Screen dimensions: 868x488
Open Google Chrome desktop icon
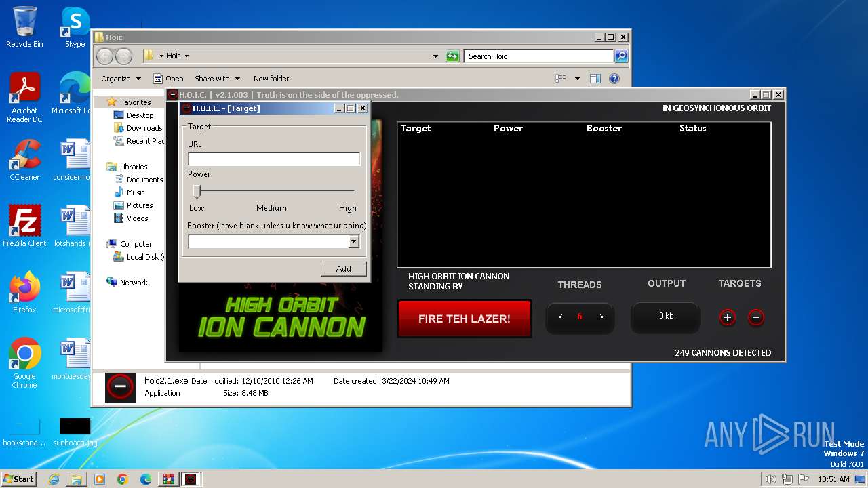24,363
